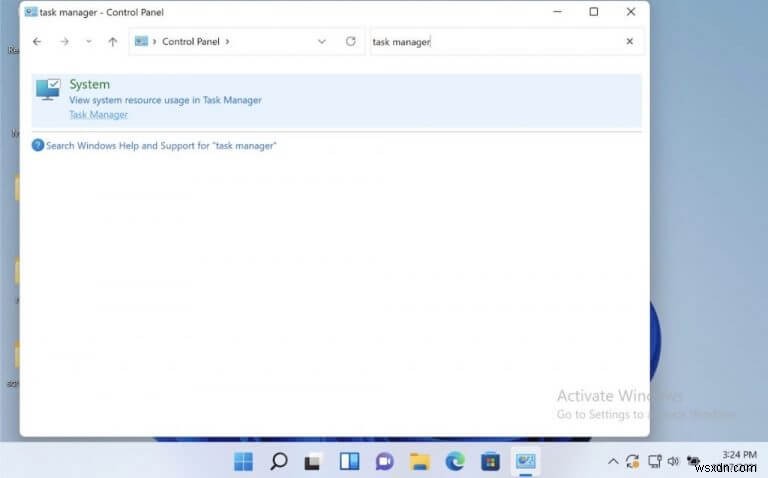768x478 pixels.
Task: Open View system resource usage in Task Manager
Action: click(166, 100)
